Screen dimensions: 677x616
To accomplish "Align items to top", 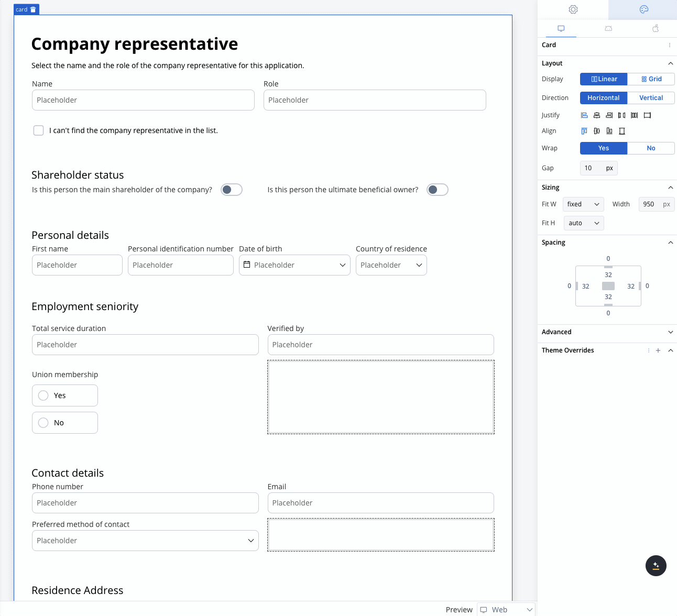I will (x=584, y=131).
